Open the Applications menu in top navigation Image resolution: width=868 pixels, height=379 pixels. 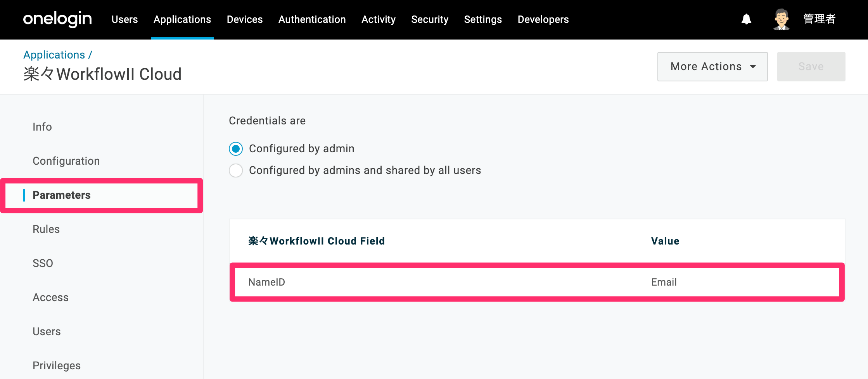click(x=182, y=19)
